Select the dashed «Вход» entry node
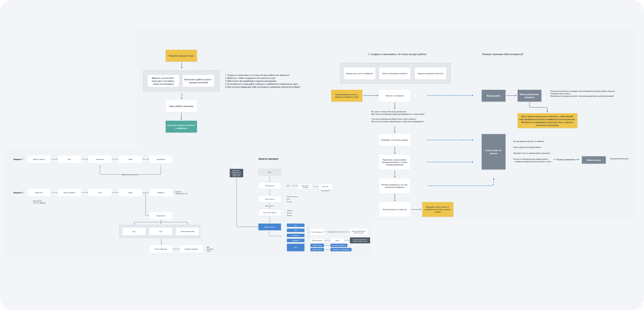Image resolution: width=644 pixels, height=310 pixels. (270, 172)
